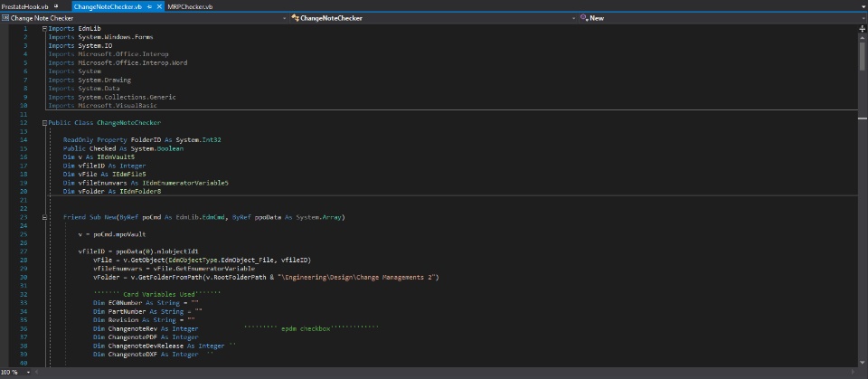This screenshot has height=379, width=868.
Task: Click the split editor handle icon
Action: click(863, 29)
